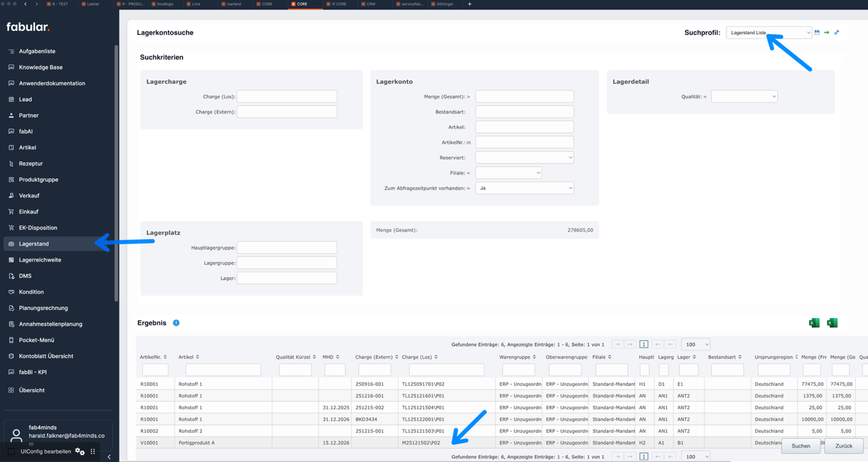
Task: Click the Suchen button
Action: coord(800,446)
